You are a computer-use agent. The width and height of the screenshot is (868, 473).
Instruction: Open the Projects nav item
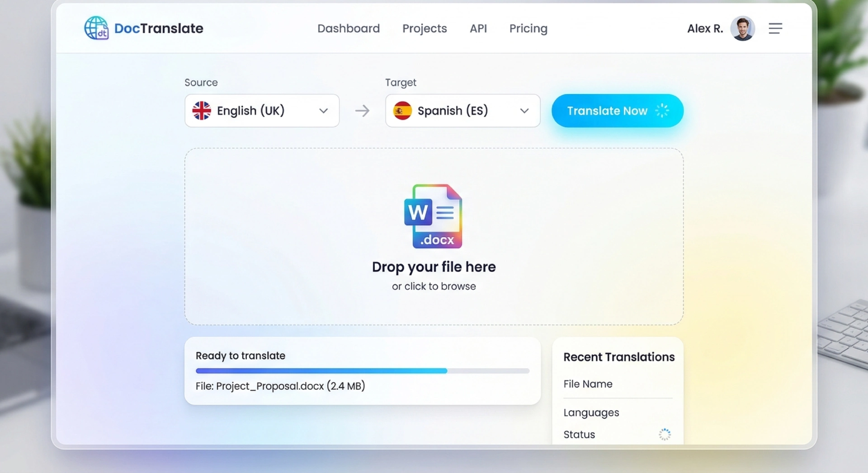(x=425, y=28)
